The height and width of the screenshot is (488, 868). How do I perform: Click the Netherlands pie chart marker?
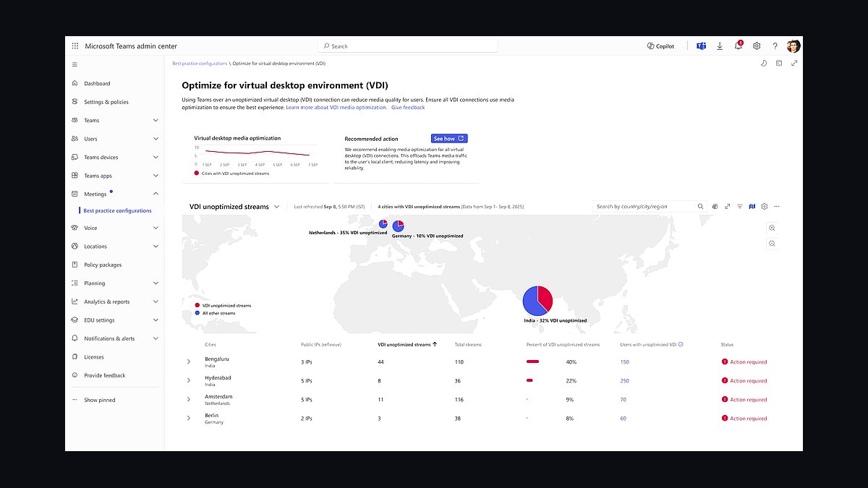pos(383,223)
